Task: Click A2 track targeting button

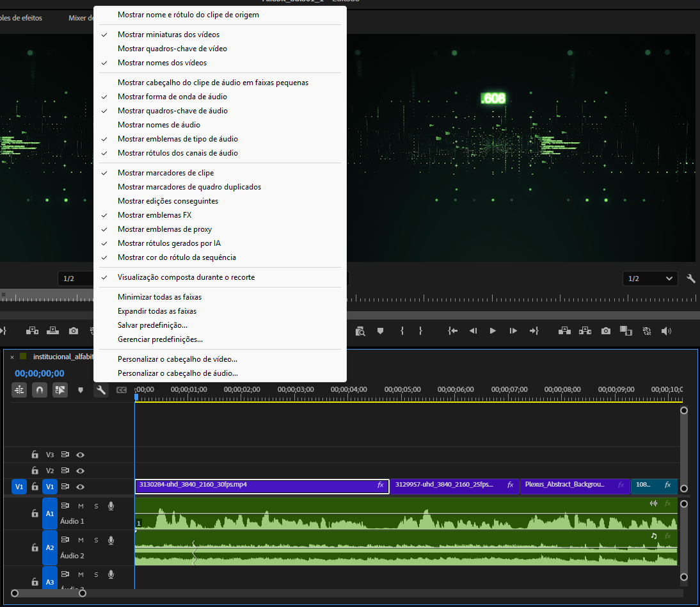Action: [x=50, y=547]
